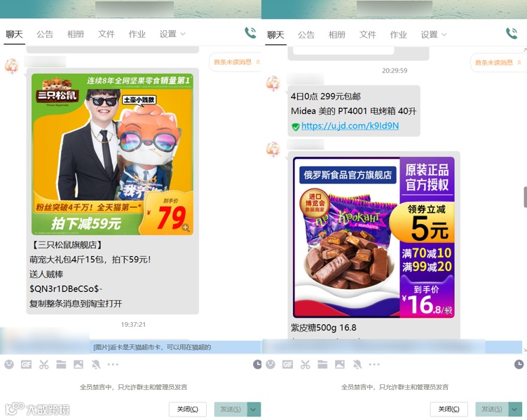Click sender avatar beside Midea oven message
The image size is (527, 420).
point(273,83)
